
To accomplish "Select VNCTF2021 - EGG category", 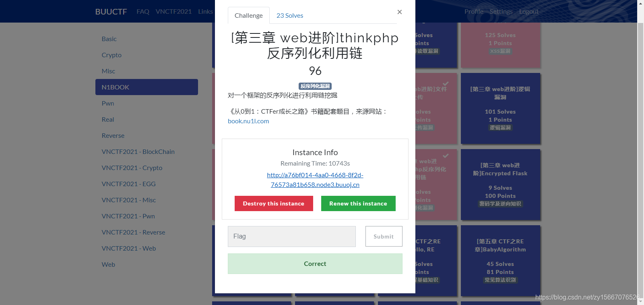I will pos(147,184).
